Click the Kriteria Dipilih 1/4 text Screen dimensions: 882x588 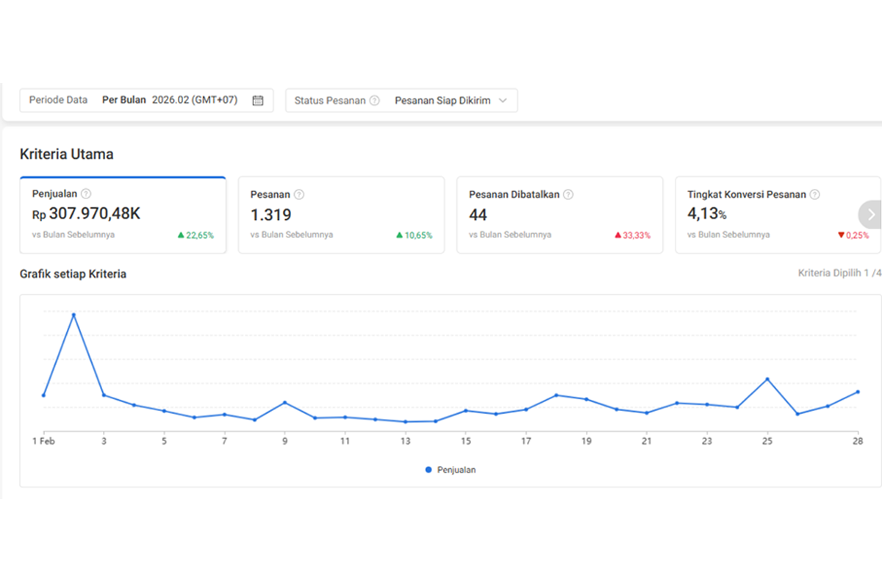(x=840, y=273)
